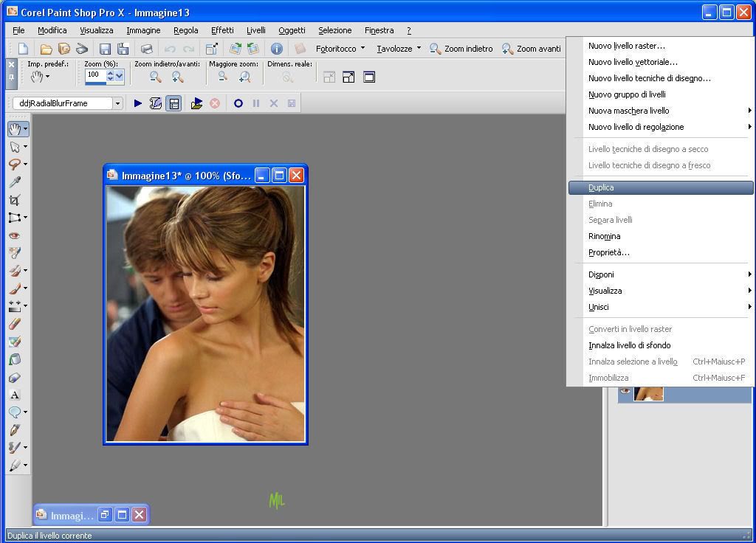
Task: Click the Zoom (%) value field
Action: point(96,75)
